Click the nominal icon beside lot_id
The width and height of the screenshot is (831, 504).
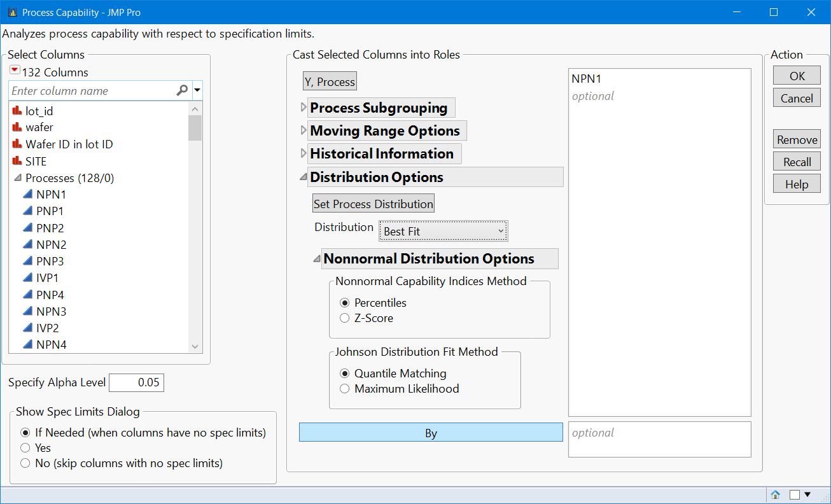click(x=17, y=111)
